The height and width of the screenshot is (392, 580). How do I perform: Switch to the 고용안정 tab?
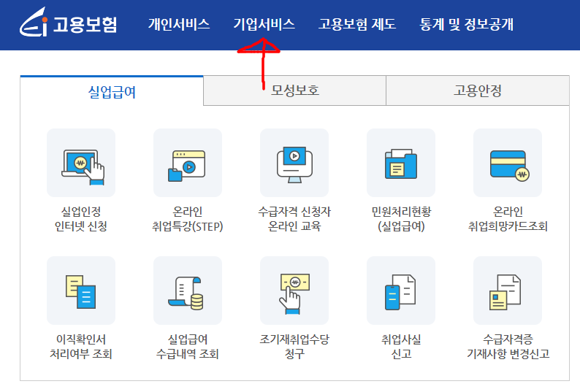coord(478,91)
